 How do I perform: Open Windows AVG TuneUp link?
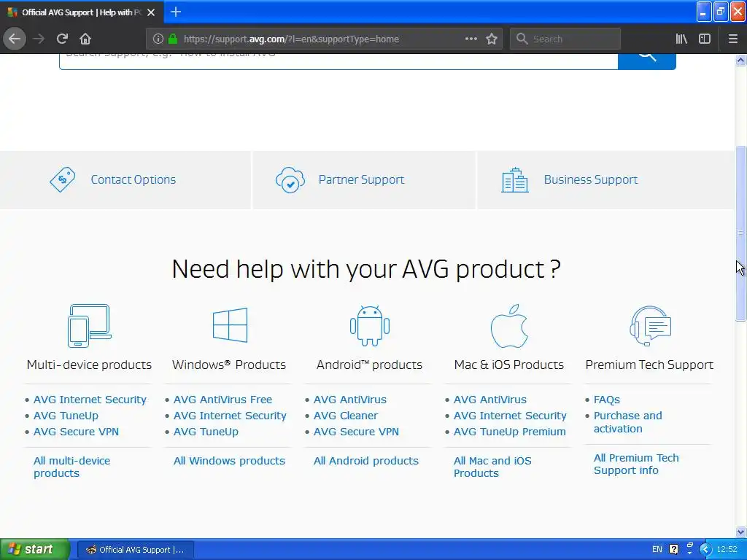coord(206,432)
